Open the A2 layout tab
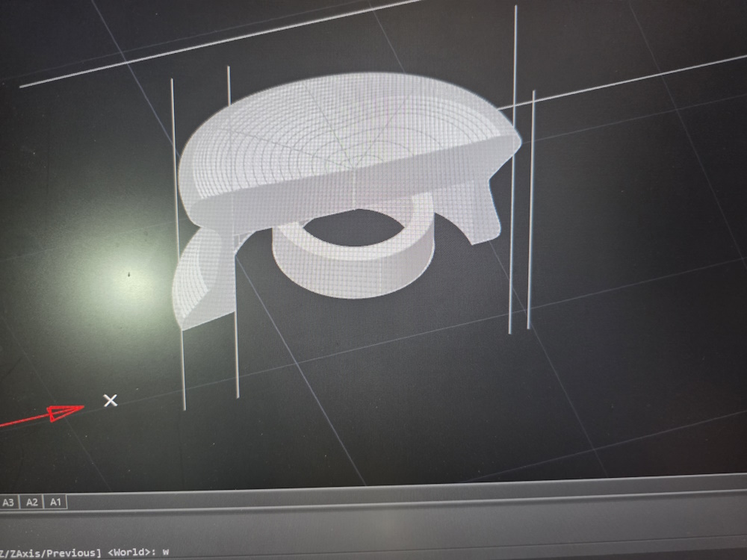Screen dimensions: 747x560 31,503
